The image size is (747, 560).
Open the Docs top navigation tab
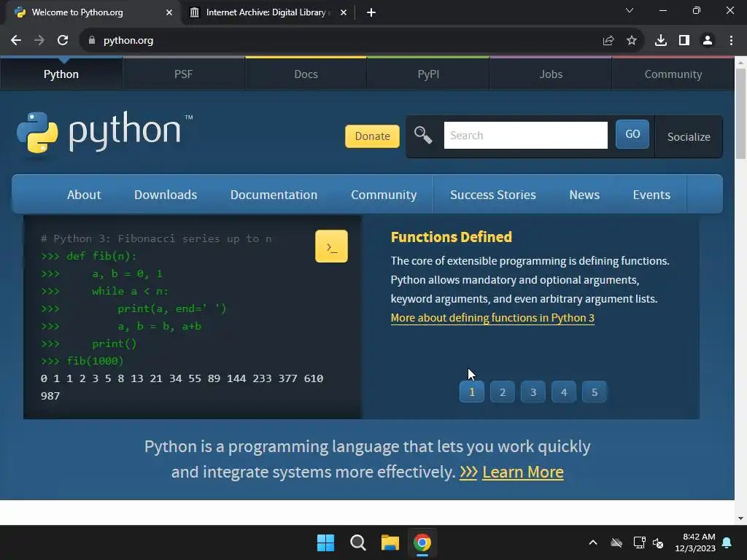306,74
